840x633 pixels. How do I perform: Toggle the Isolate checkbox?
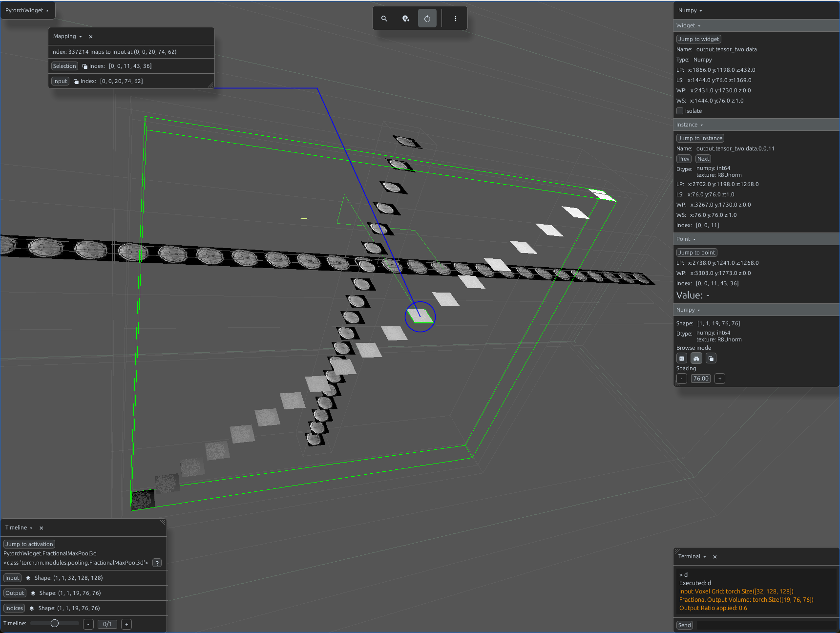[x=680, y=111]
